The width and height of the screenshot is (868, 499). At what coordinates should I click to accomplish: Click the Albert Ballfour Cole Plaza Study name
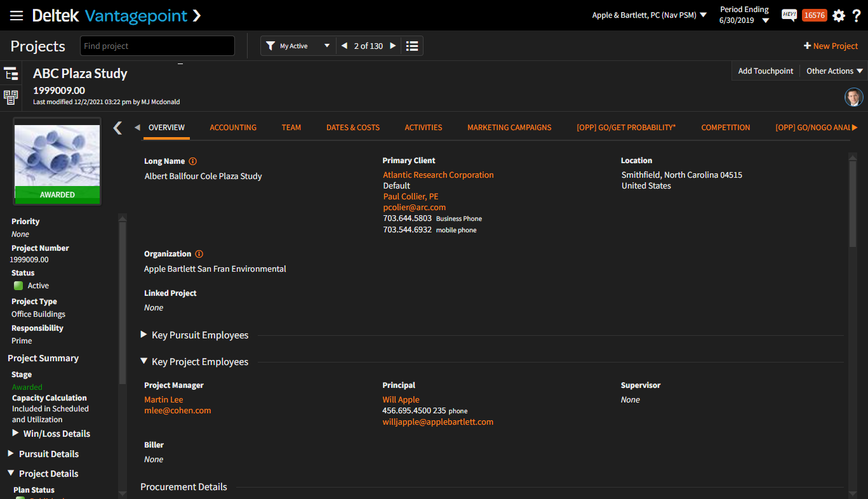[203, 176]
